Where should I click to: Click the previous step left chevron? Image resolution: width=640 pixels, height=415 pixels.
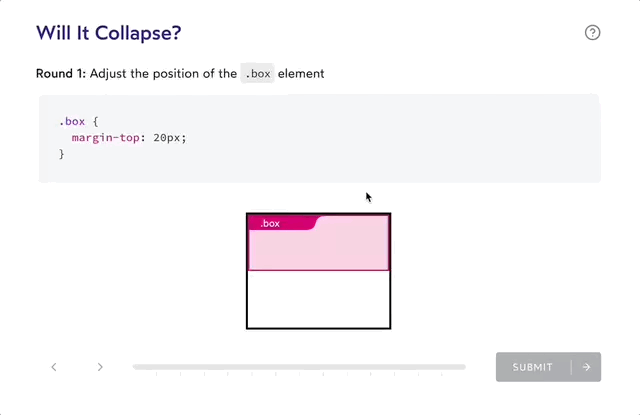54,367
